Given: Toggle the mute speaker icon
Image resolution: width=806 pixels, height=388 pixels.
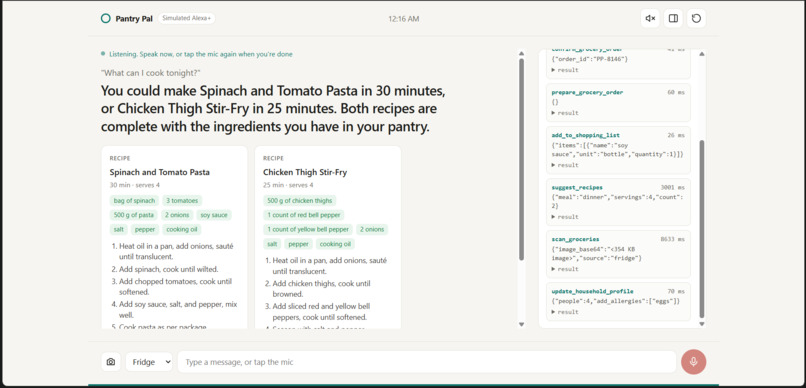Looking at the screenshot, I should pyautogui.click(x=650, y=19).
